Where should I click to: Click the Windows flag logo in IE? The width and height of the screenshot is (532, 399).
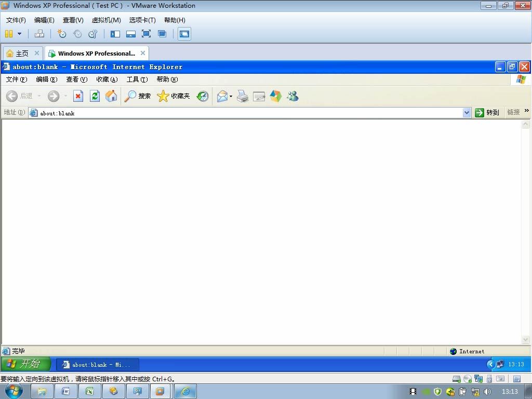pyautogui.click(x=521, y=79)
